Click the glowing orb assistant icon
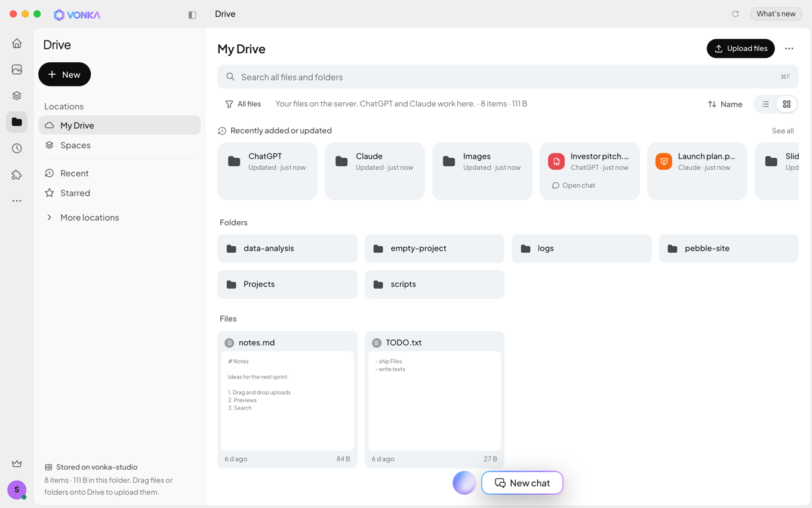The image size is (812, 508). tap(465, 483)
